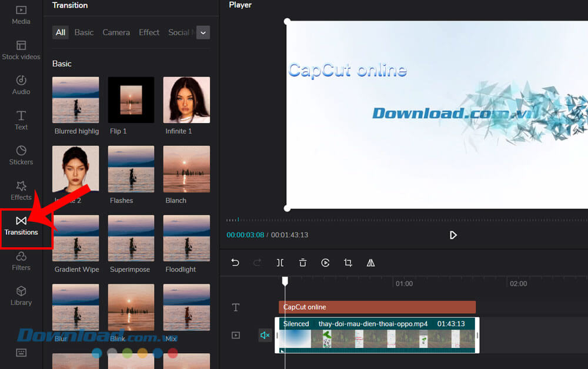The height and width of the screenshot is (369, 588).
Task: Open the Audio panel
Action: pos(21,85)
